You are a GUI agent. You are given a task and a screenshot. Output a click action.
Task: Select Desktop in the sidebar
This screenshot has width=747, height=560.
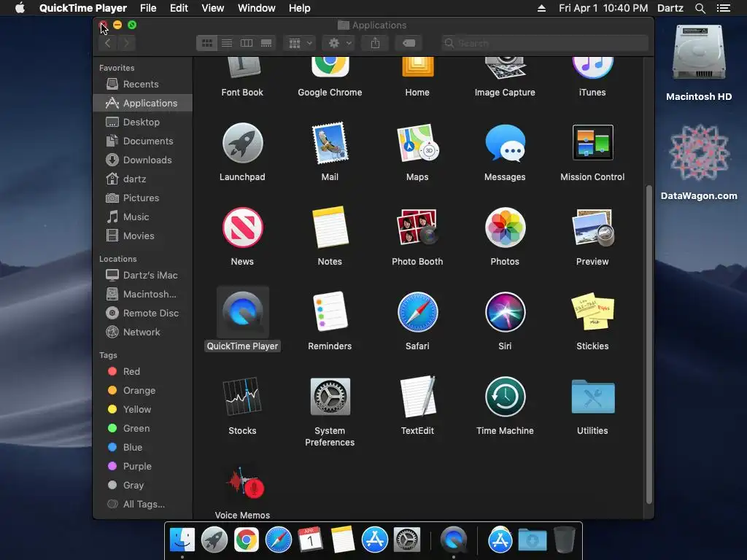point(143,122)
